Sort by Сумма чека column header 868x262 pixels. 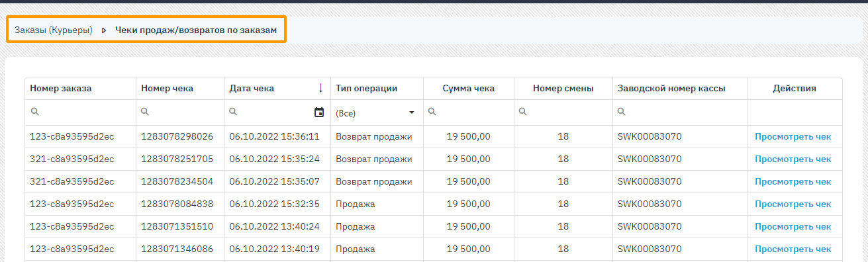pyautogui.click(x=469, y=88)
